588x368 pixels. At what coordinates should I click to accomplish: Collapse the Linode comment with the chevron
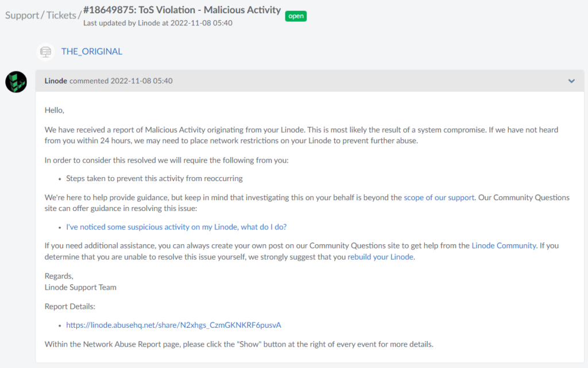coord(571,80)
